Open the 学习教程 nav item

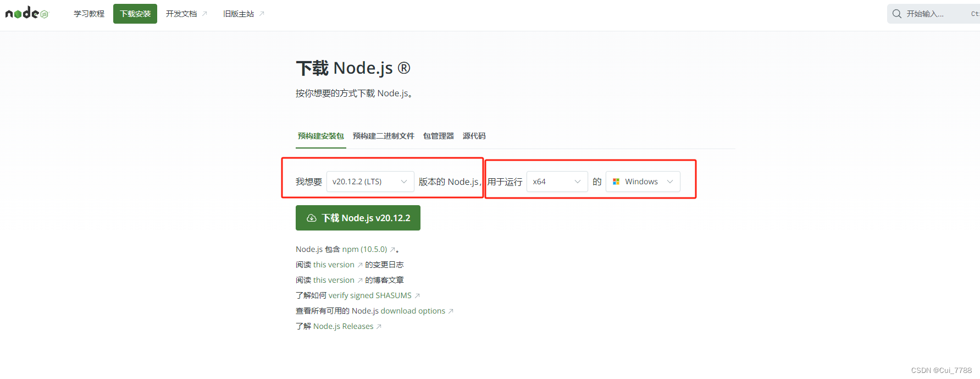click(89, 14)
